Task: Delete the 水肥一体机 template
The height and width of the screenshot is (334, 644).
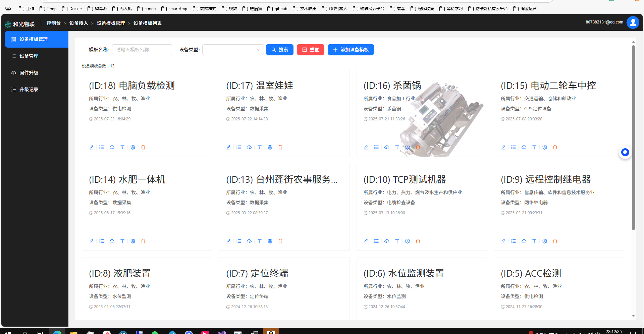Action: coord(143,241)
